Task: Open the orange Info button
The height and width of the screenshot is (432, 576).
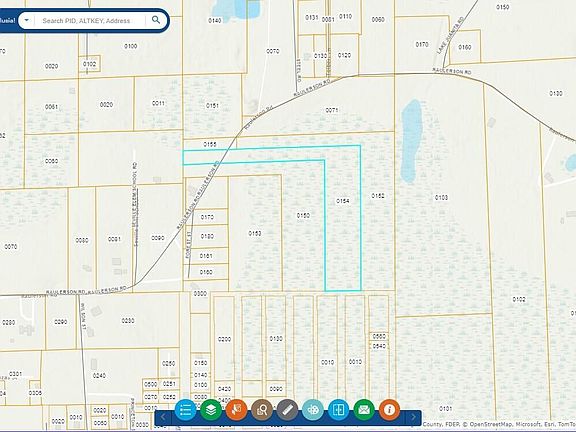Action: coord(389,410)
